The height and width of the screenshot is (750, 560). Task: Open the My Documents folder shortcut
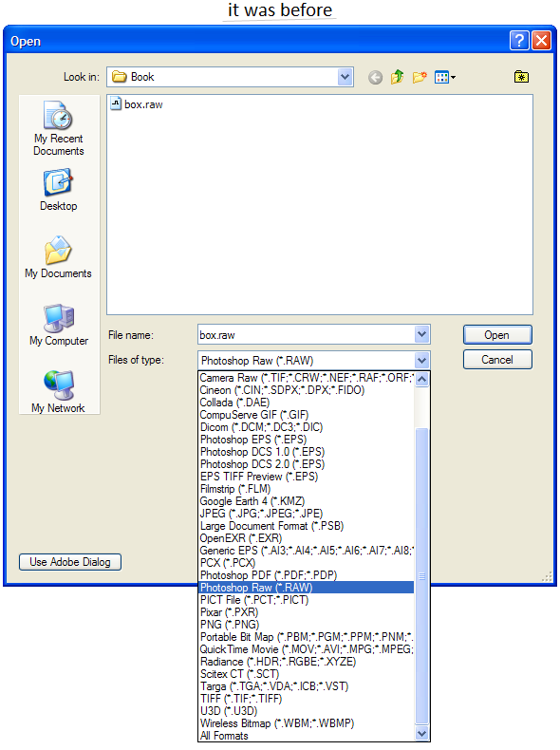tap(58, 257)
